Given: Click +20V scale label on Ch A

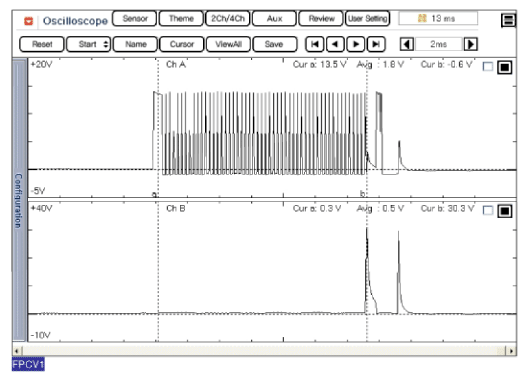Looking at the screenshot, I should 41,65.
